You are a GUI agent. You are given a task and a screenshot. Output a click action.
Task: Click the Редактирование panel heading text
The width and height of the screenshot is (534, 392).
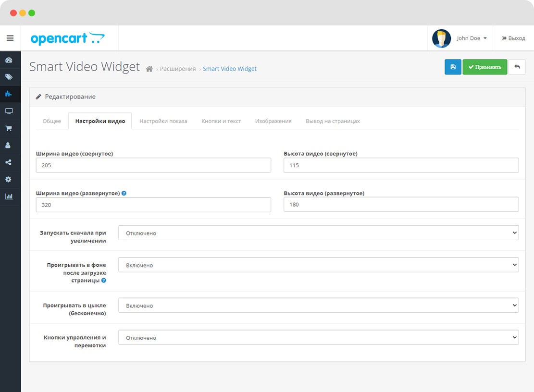tap(70, 97)
